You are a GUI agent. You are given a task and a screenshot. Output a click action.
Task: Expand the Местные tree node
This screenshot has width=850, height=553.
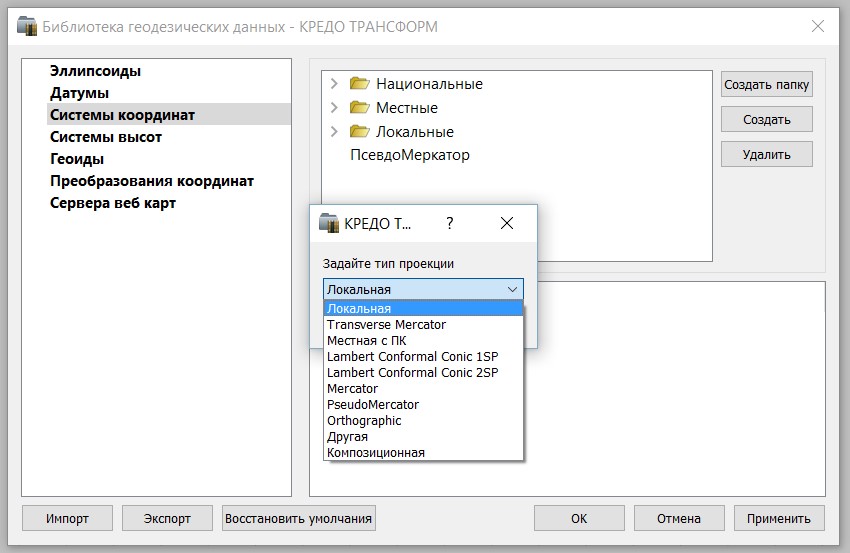point(334,107)
